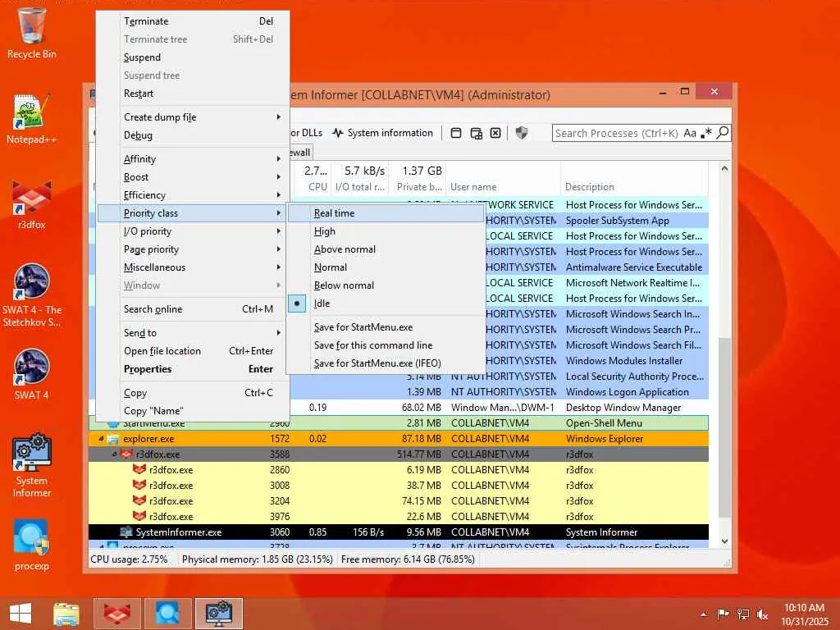Select Below normal priority class
The width and height of the screenshot is (840, 630).
pos(386,285)
